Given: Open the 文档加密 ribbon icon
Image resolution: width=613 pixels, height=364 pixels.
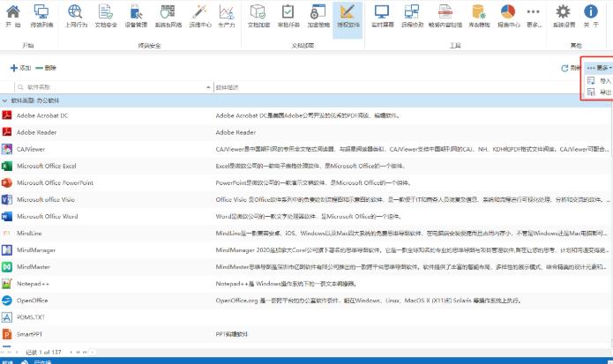Looking at the screenshot, I should (258, 16).
